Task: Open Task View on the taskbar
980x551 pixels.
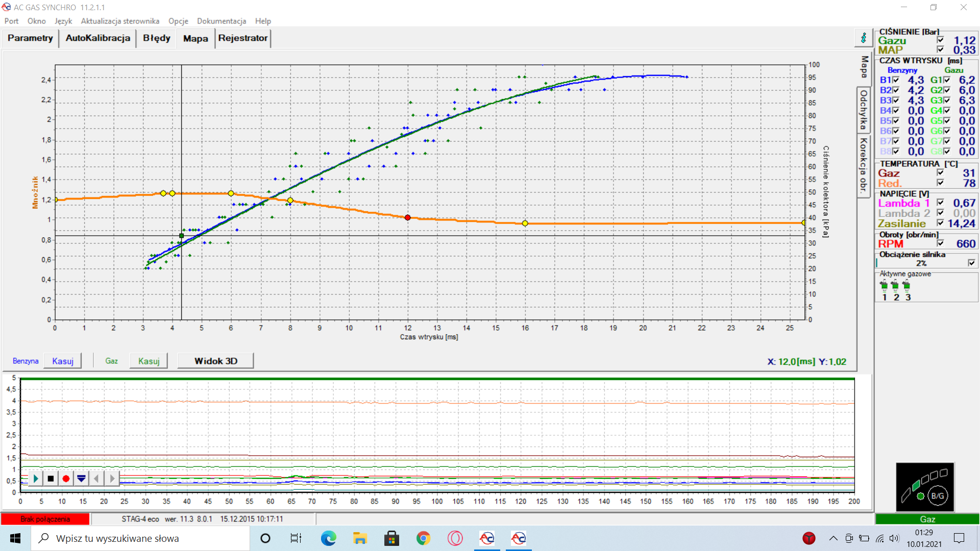Action: [x=296, y=538]
